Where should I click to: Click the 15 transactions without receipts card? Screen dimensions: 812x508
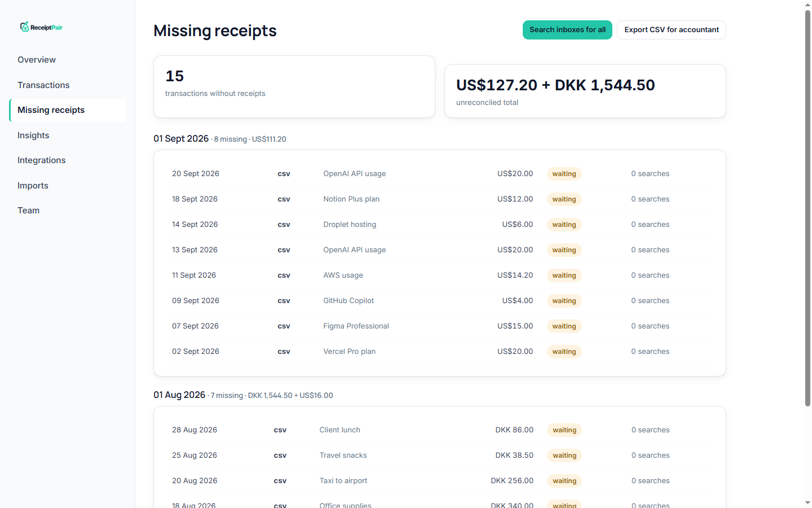pos(294,86)
